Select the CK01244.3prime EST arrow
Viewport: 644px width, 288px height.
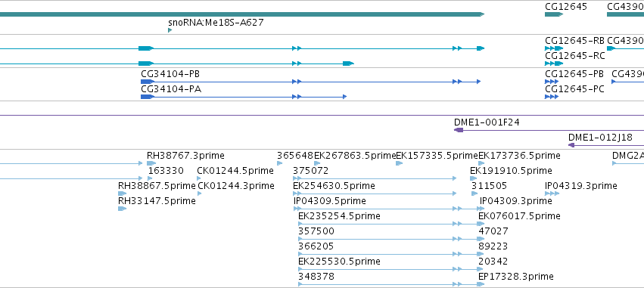click(200, 194)
